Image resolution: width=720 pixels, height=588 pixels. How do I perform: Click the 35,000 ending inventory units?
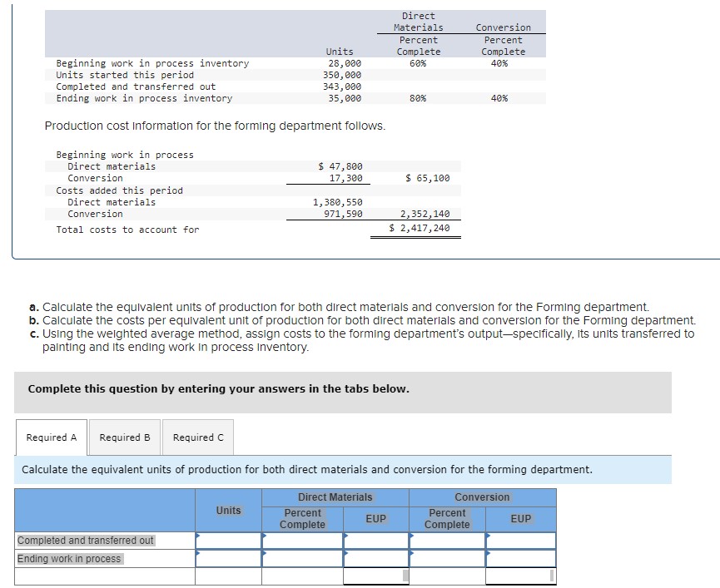(345, 98)
